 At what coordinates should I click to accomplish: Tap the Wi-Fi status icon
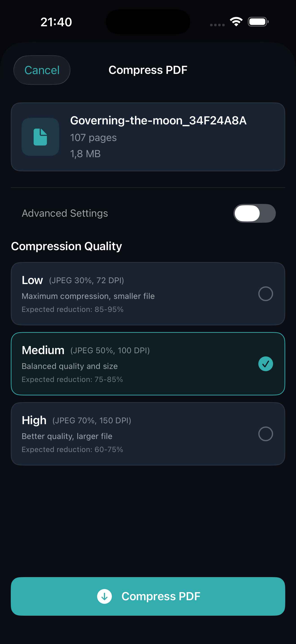[x=236, y=22]
